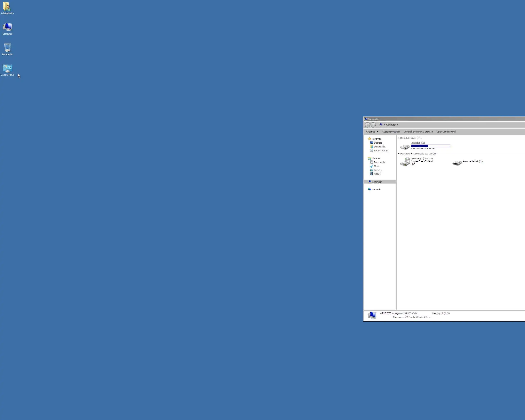The width and height of the screenshot is (525, 420).
Task: Collapse Devices with Removable Storage group
Action: pyautogui.click(x=399, y=154)
